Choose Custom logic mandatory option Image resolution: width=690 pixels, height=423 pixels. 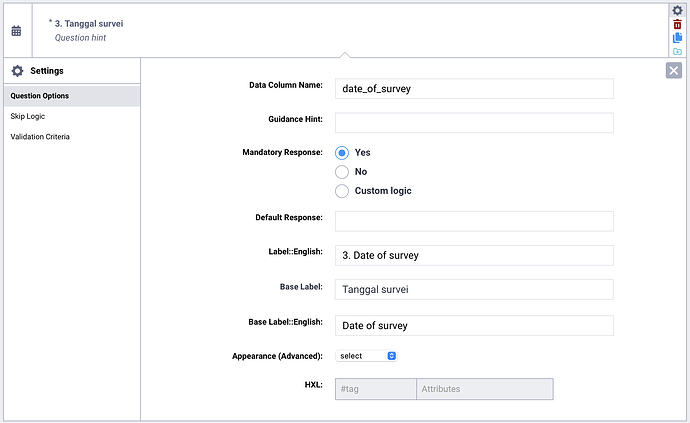pyautogui.click(x=342, y=191)
